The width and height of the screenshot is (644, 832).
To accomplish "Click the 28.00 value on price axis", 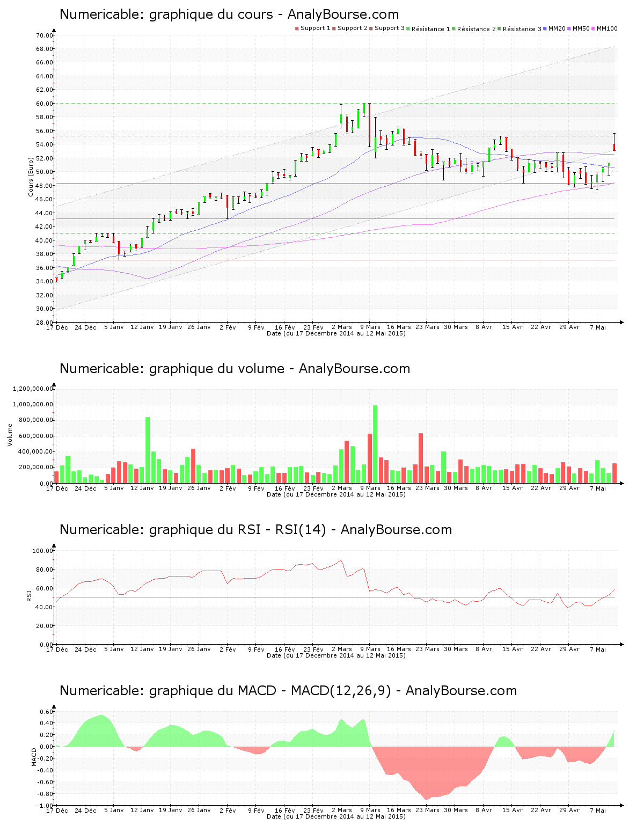I will [x=45, y=323].
